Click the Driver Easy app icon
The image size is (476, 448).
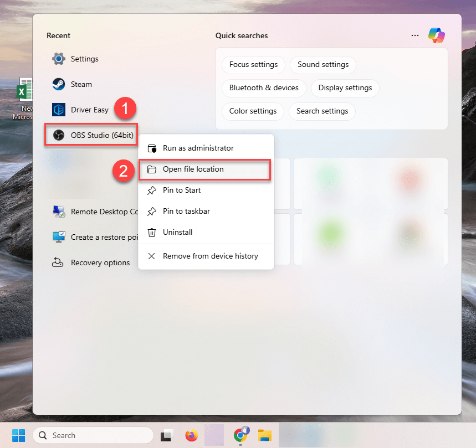pyautogui.click(x=59, y=110)
